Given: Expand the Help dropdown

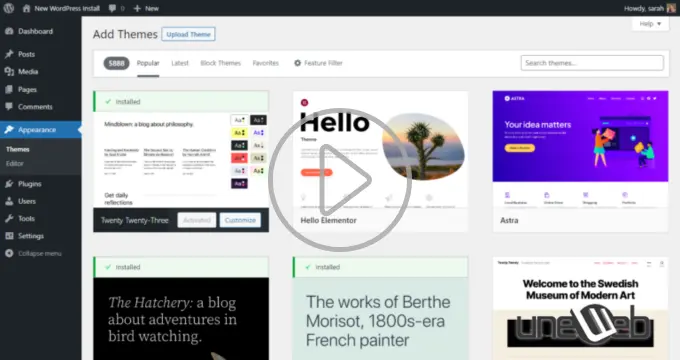Looking at the screenshot, I should click(650, 24).
